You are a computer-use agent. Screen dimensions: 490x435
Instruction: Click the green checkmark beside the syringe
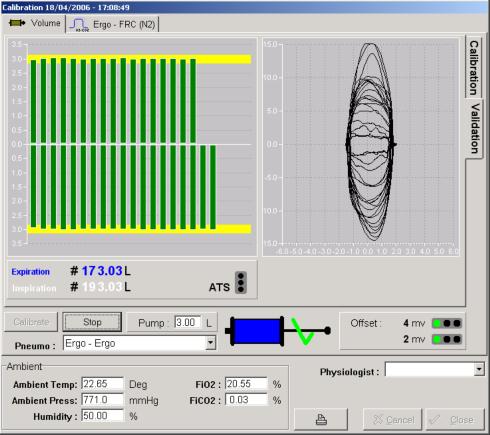click(303, 331)
